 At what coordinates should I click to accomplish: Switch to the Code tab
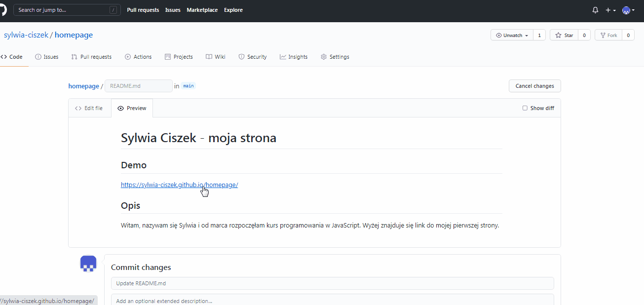point(12,57)
